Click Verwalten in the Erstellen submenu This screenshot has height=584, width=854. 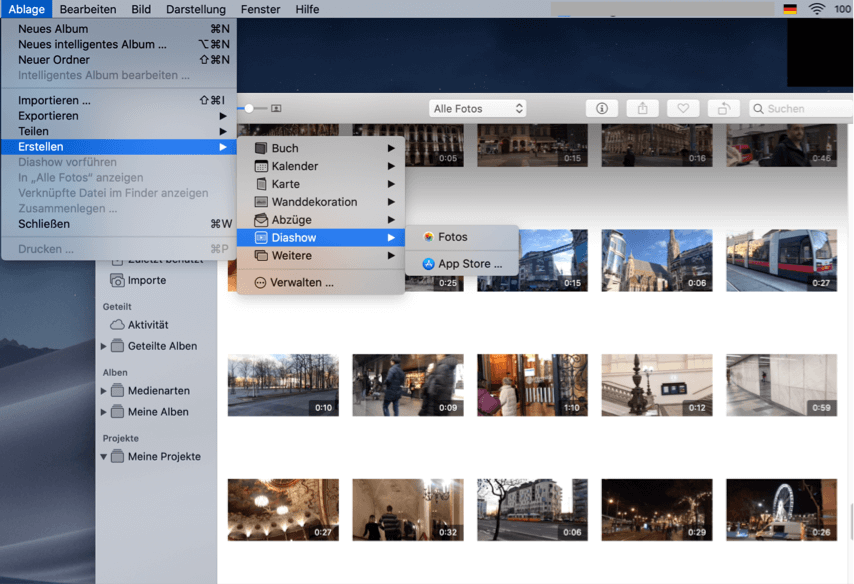click(x=302, y=283)
